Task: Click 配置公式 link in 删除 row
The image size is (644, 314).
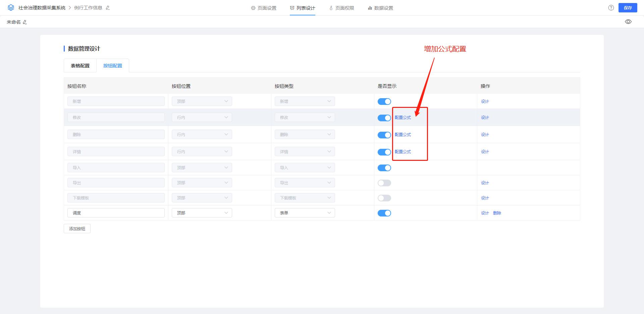Action: point(403,135)
